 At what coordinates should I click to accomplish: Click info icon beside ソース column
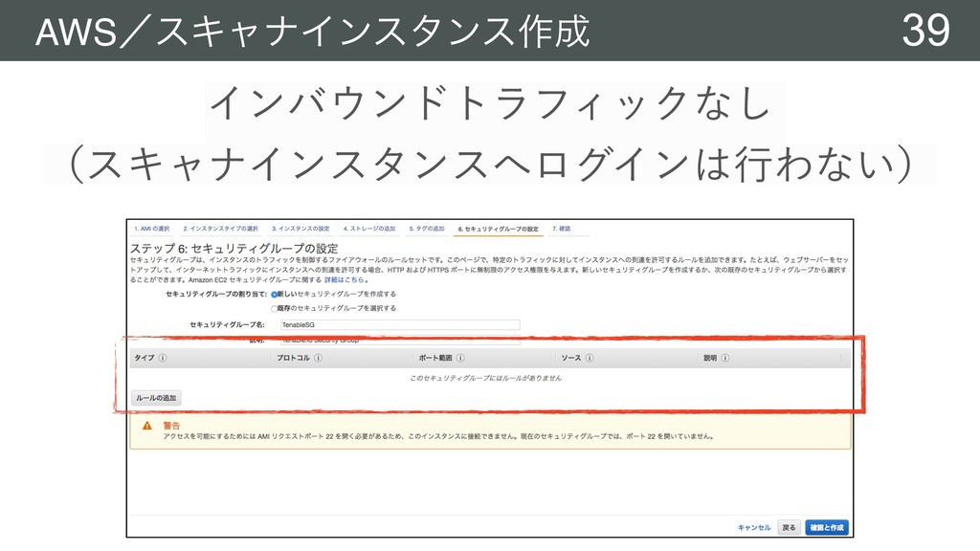[x=590, y=358]
